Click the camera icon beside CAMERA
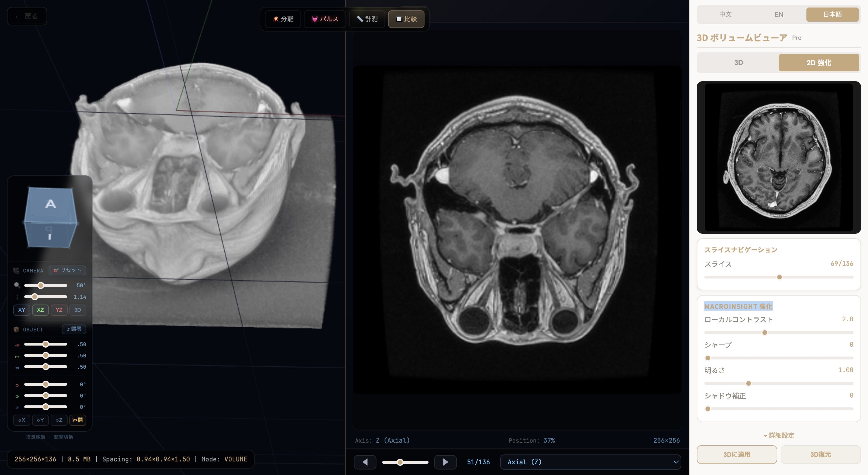This screenshot has width=868, height=475. pyautogui.click(x=16, y=270)
